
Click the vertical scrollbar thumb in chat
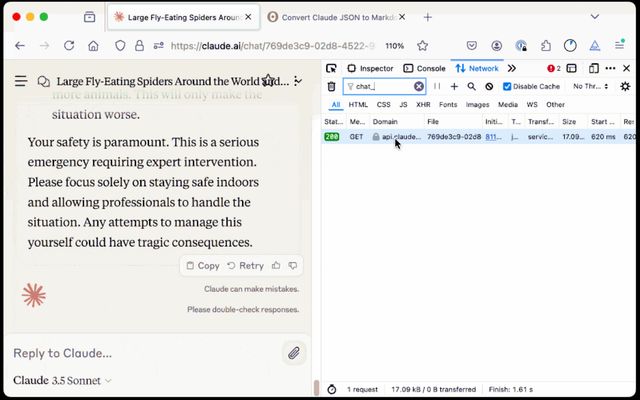click(x=316, y=388)
